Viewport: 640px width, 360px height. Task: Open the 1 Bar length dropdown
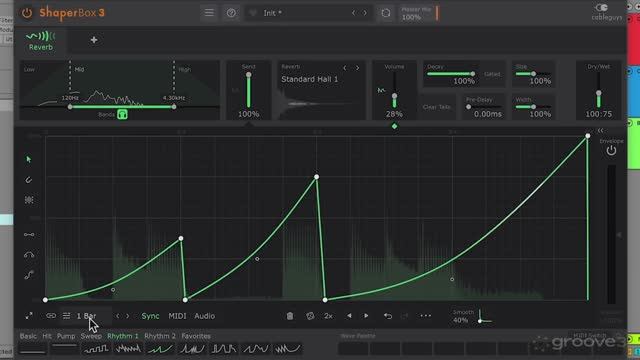click(86, 316)
